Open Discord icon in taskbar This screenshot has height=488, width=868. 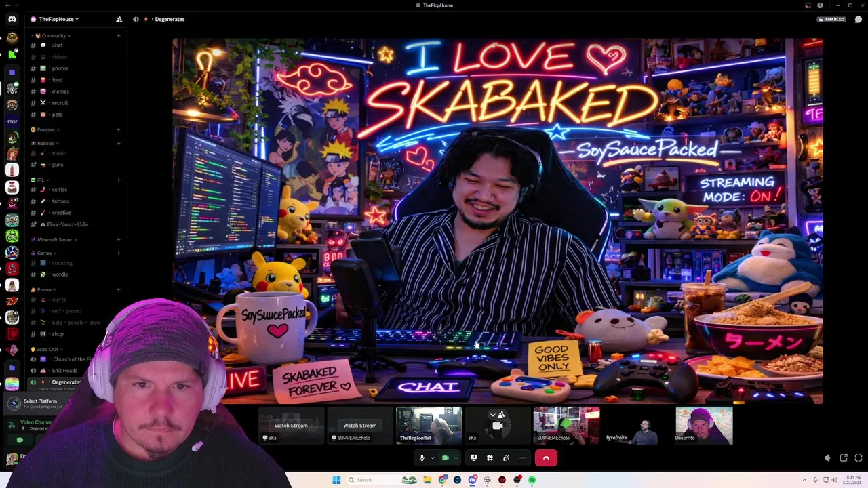(x=472, y=480)
